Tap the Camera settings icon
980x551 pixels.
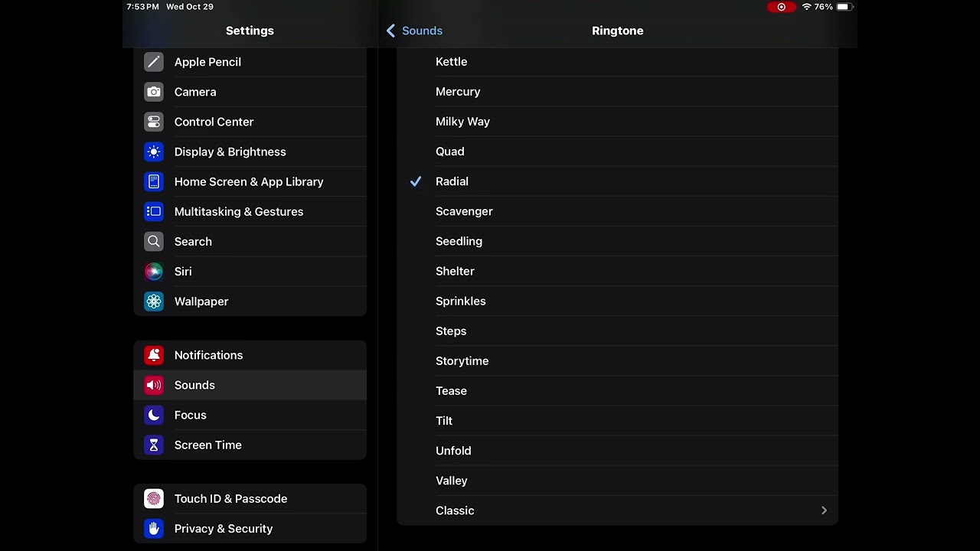coord(154,92)
